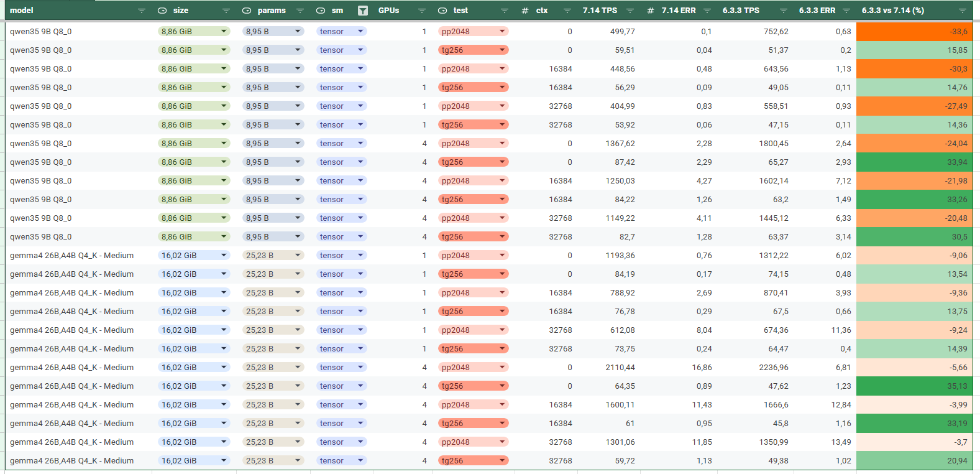Select the 7.14 TPS cell showing 1600,11
Viewport: 980px width, 474px height.
[x=608, y=404]
